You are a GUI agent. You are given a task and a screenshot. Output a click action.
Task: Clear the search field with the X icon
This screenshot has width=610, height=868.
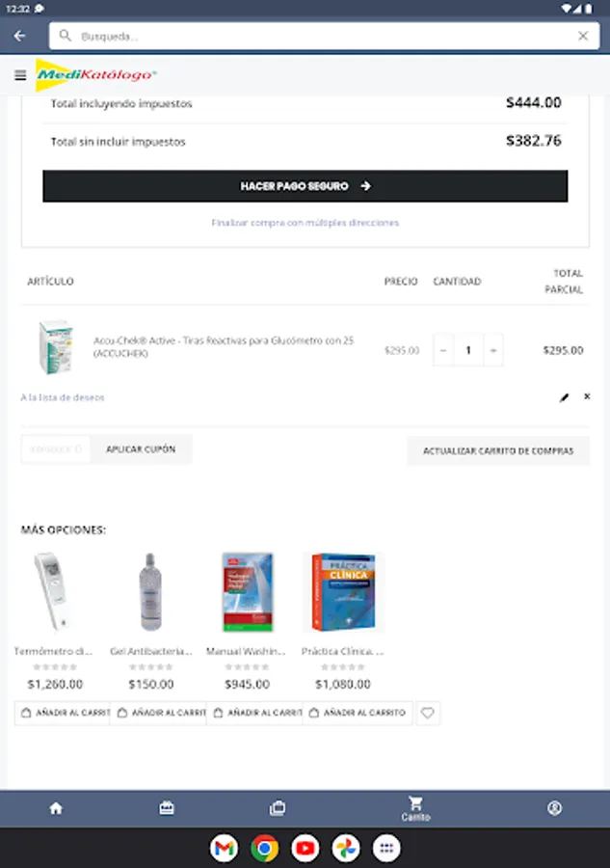coord(583,36)
